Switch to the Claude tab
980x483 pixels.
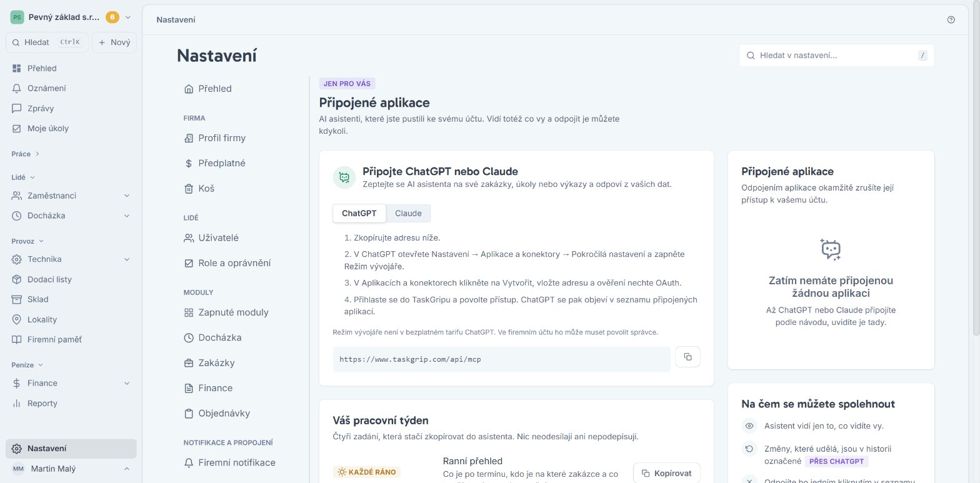point(408,213)
